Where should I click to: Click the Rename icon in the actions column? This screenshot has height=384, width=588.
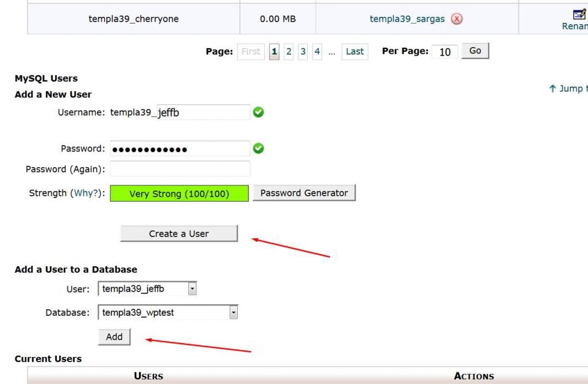(x=579, y=15)
